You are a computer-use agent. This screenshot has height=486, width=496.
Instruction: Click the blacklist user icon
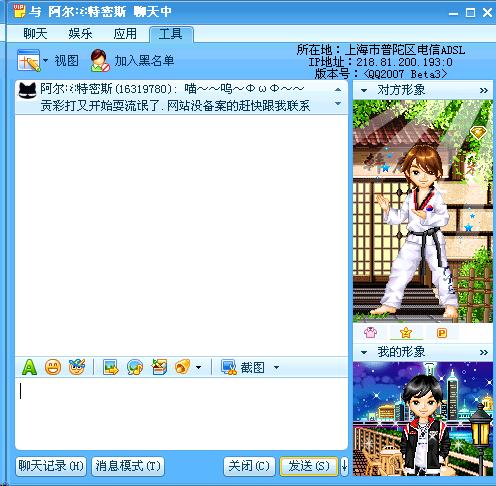coord(100,60)
